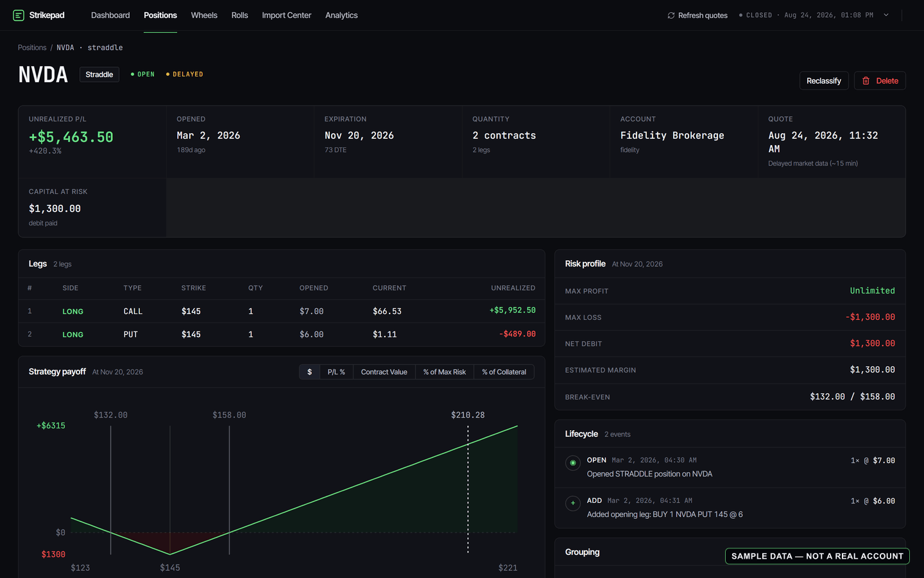Click the Straddle strategy badge
This screenshot has width=924, height=578.
(x=99, y=74)
